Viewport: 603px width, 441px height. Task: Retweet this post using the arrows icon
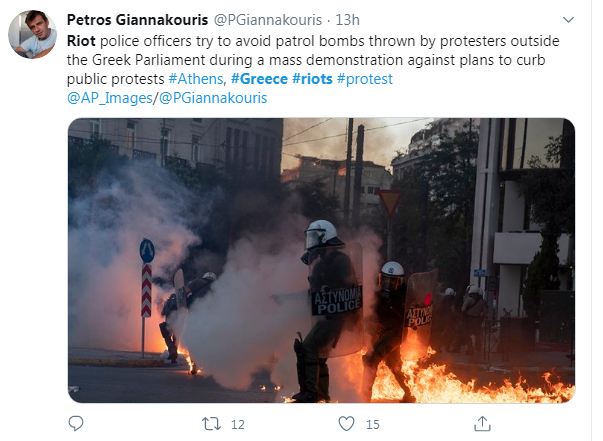[x=211, y=424]
